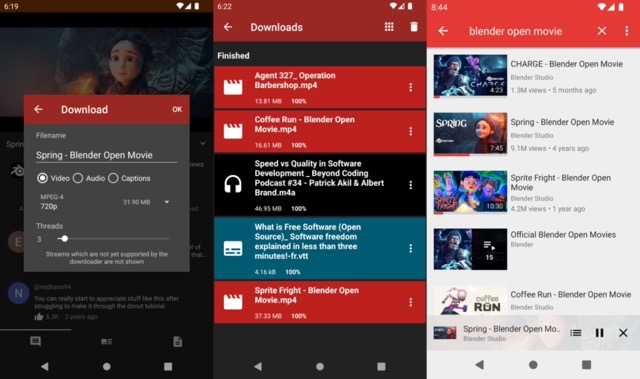Open video file icon for Coffee Run
640x379 pixels.
(x=233, y=131)
